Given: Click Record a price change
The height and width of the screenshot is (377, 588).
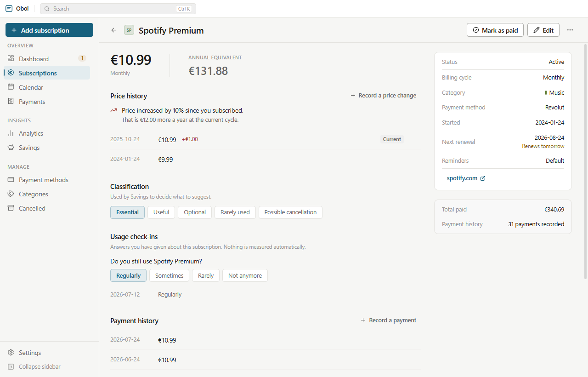Looking at the screenshot, I should click(384, 95).
